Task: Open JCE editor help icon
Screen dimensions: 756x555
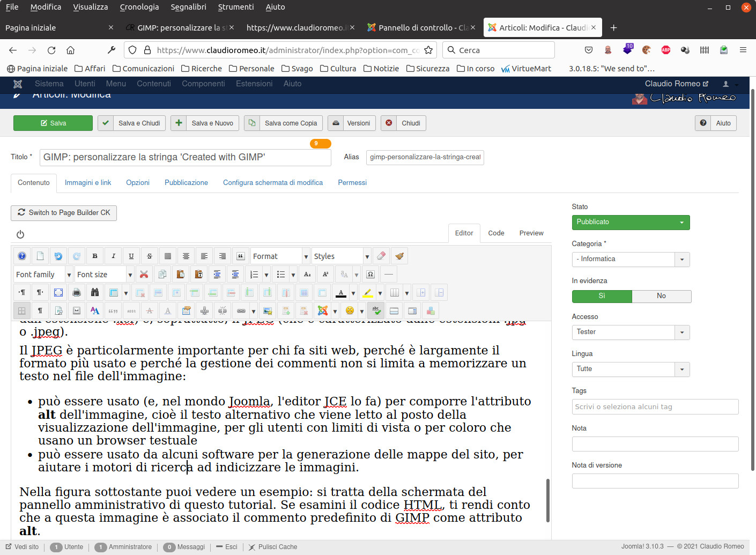Action: [22, 256]
